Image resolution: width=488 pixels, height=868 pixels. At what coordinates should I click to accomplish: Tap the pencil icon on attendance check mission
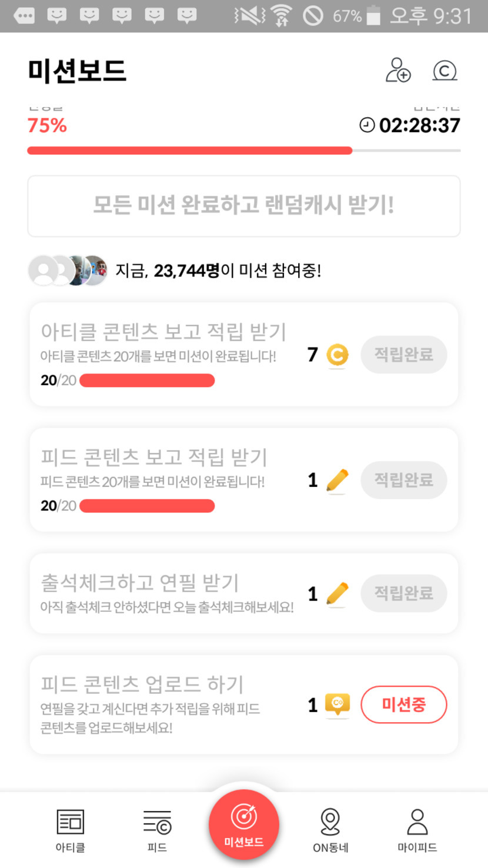point(337,594)
